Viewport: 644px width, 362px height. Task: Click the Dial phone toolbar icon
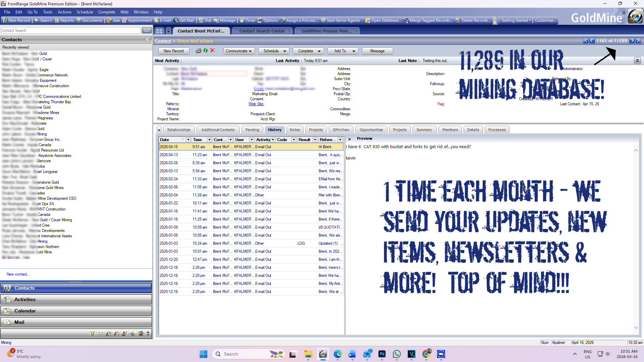[x=205, y=20]
